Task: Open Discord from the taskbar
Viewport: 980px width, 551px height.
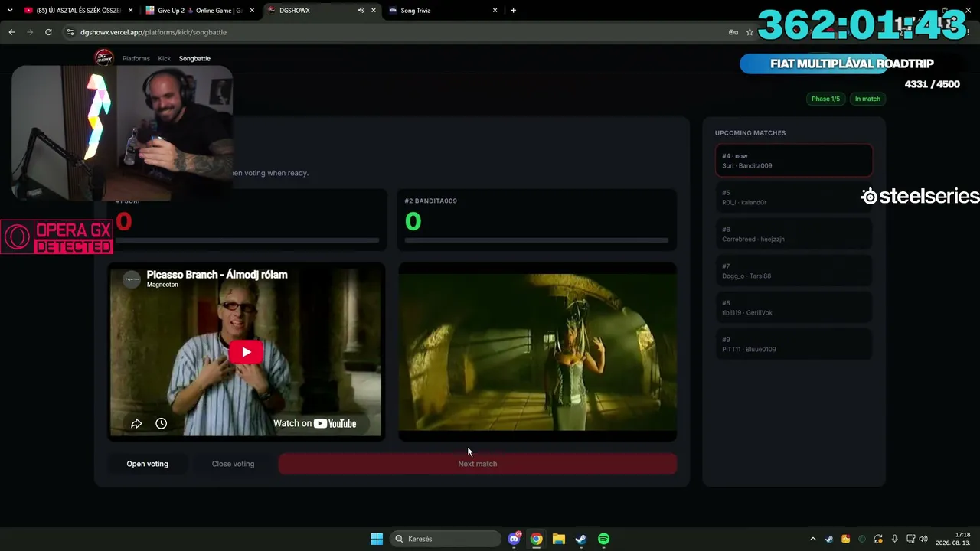Action: pyautogui.click(x=514, y=539)
